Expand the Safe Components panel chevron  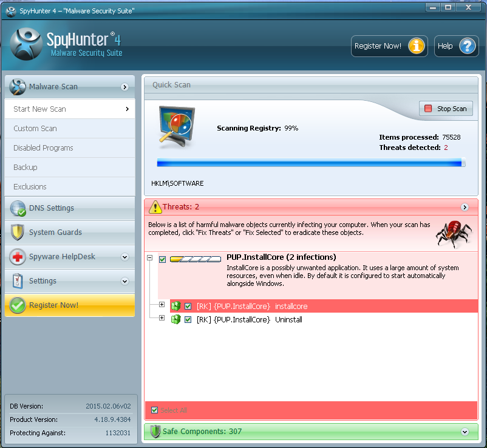pyautogui.click(x=465, y=432)
